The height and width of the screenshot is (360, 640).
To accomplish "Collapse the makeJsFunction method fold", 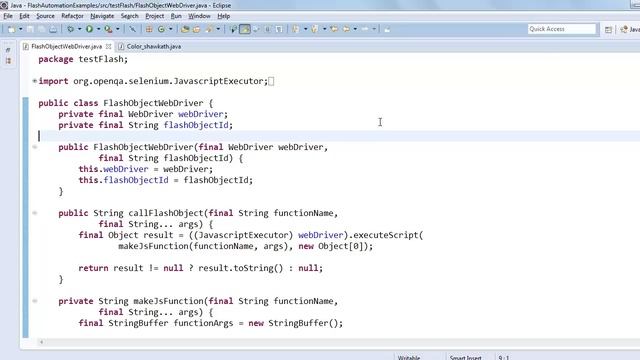I will click(x=35, y=301).
